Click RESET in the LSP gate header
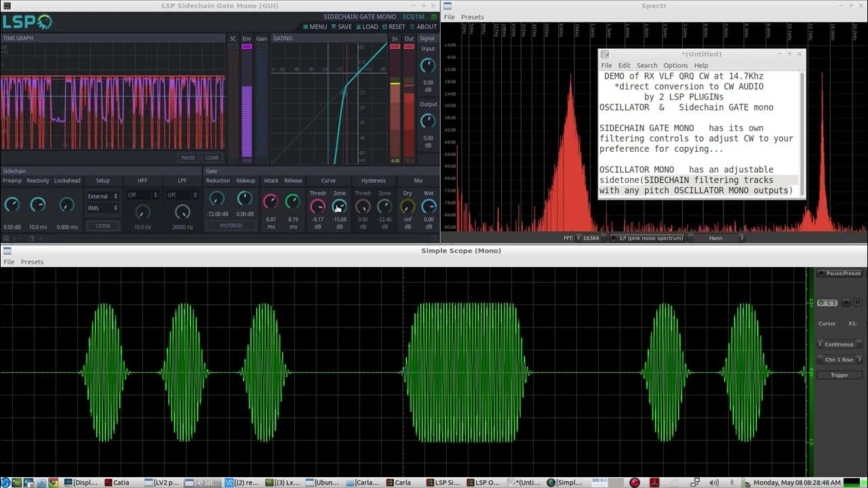The width and height of the screenshot is (868, 488). (x=393, y=27)
